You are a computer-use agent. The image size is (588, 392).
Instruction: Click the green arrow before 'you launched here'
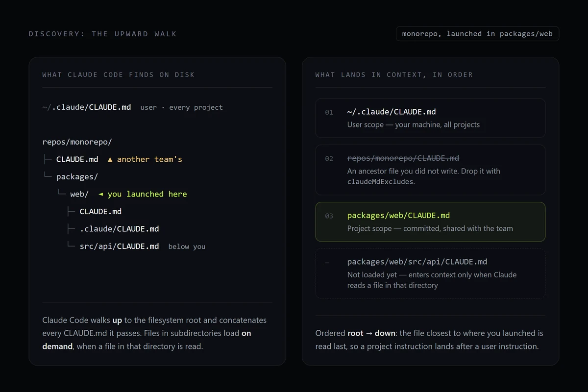pyautogui.click(x=100, y=194)
